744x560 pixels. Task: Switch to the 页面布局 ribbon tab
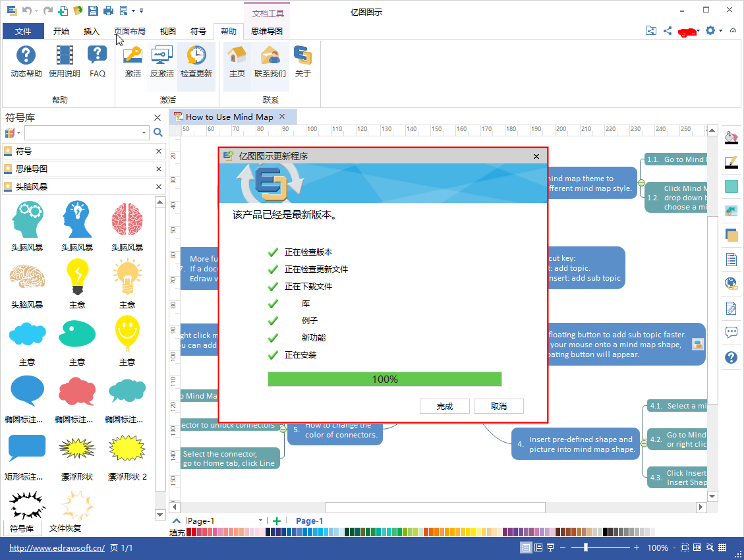[130, 32]
